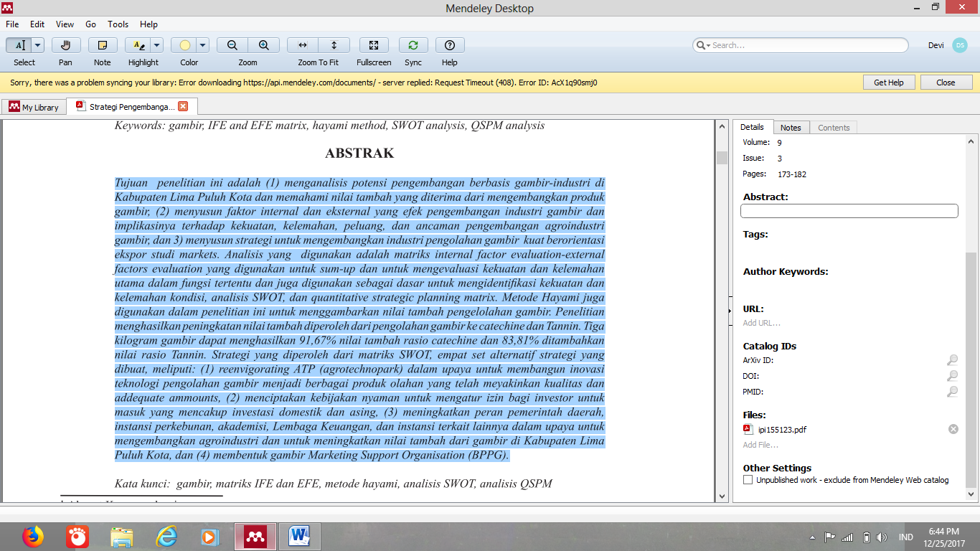
Task: Collapse the details panel splitter arrow
Action: pos(729,311)
